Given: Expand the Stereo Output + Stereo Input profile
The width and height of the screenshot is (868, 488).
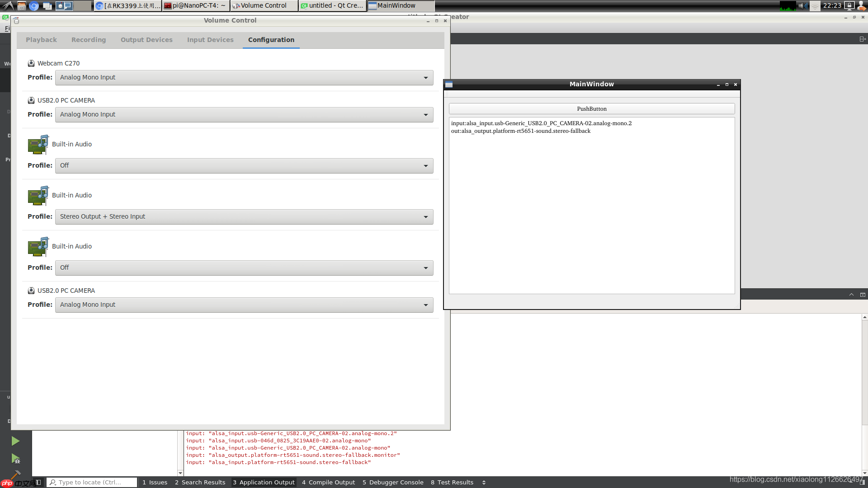Looking at the screenshot, I should pyautogui.click(x=244, y=216).
